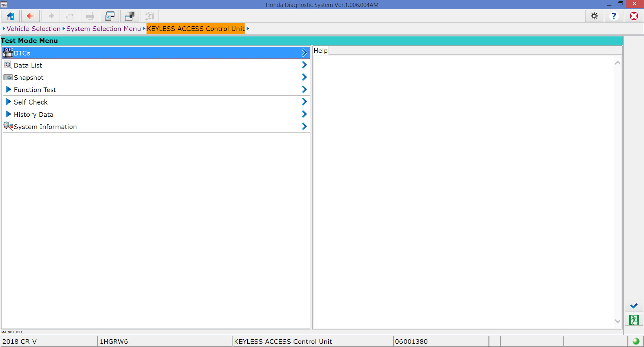Click the DTCs row icon
Image resolution: width=644 pixels, height=347 pixels.
[8, 53]
